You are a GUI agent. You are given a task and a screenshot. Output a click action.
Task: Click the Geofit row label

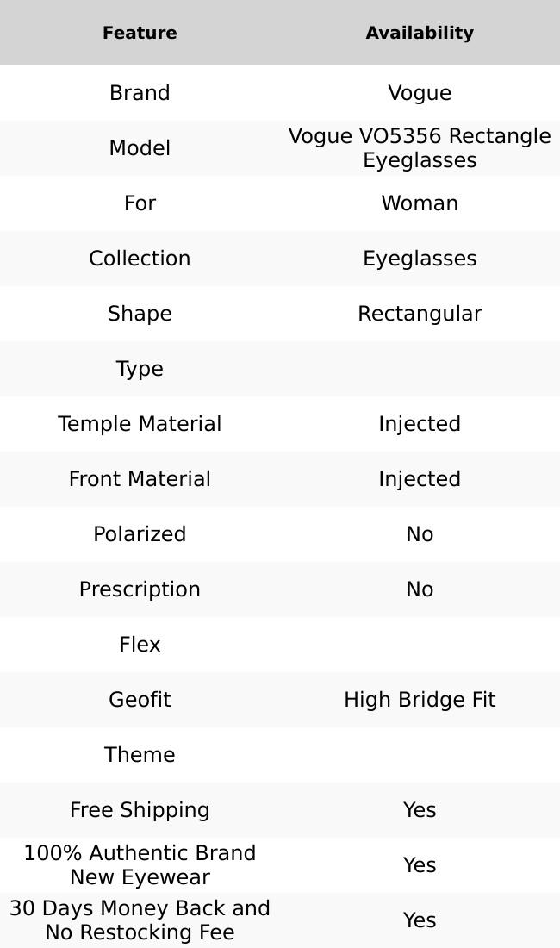(140, 700)
